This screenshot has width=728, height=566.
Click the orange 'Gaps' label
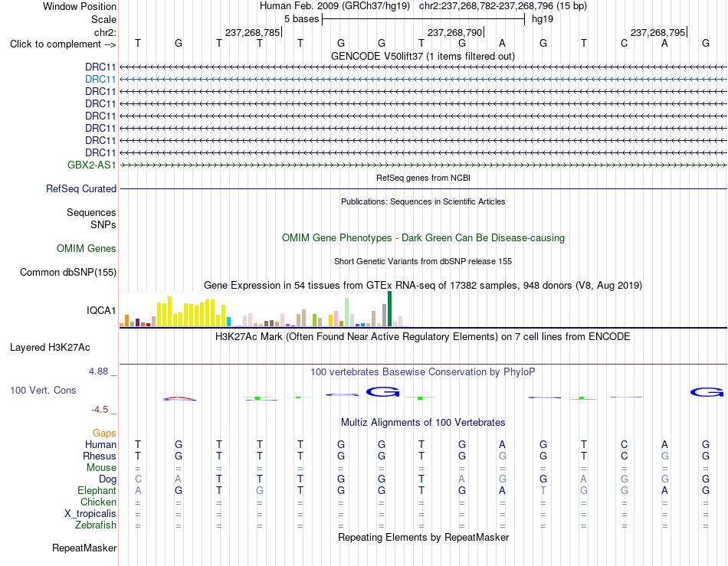tap(104, 433)
